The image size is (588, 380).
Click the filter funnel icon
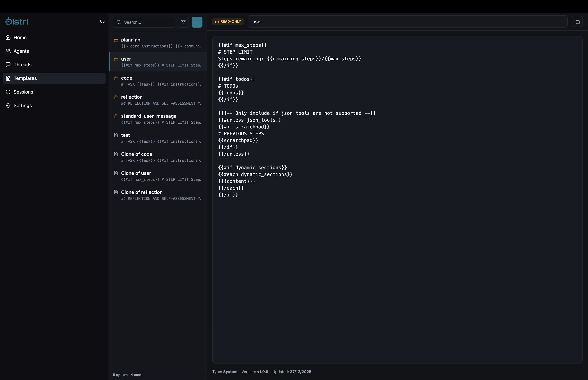tap(183, 22)
